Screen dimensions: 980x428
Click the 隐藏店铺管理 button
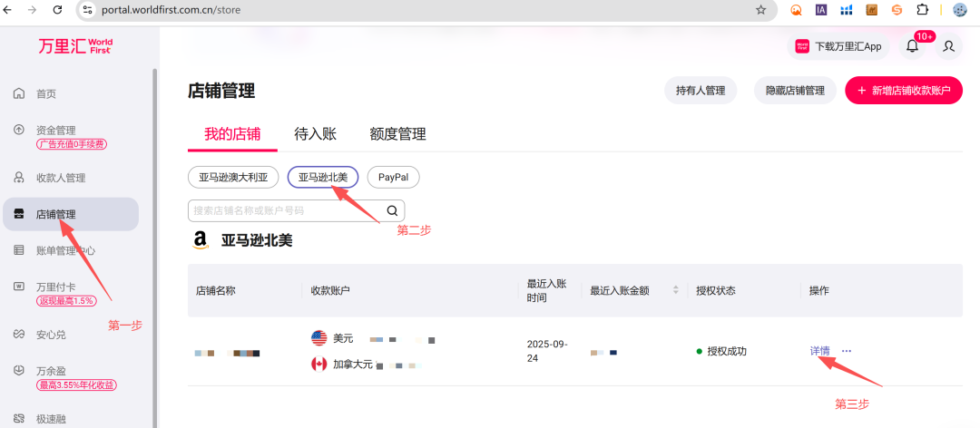coord(795,91)
